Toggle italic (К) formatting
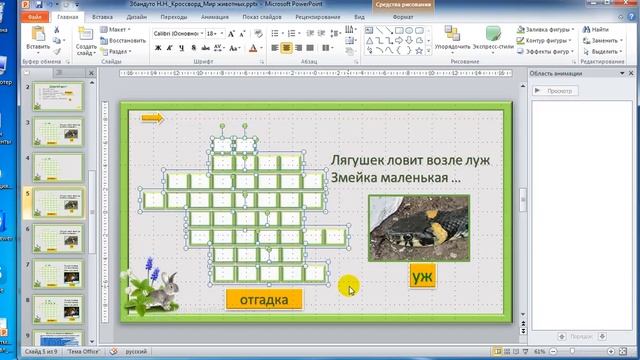Screen dimensions: 640x360 [169, 48]
